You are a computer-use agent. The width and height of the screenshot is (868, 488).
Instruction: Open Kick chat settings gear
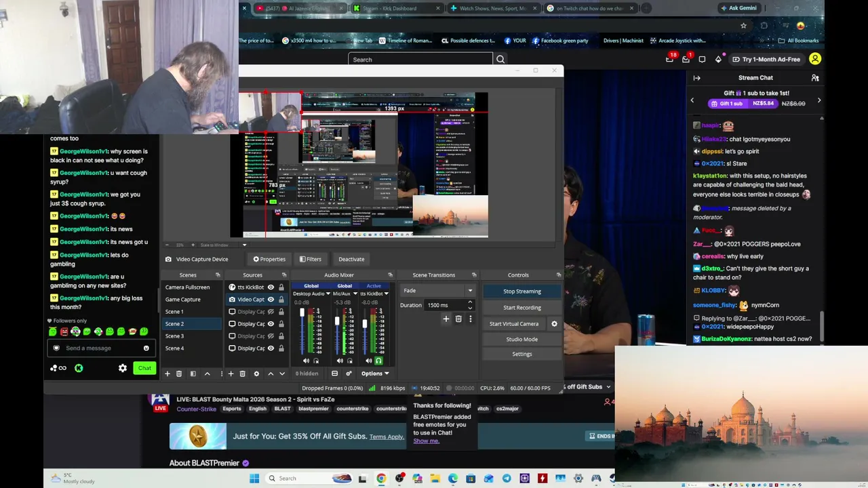pyautogui.click(x=123, y=368)
